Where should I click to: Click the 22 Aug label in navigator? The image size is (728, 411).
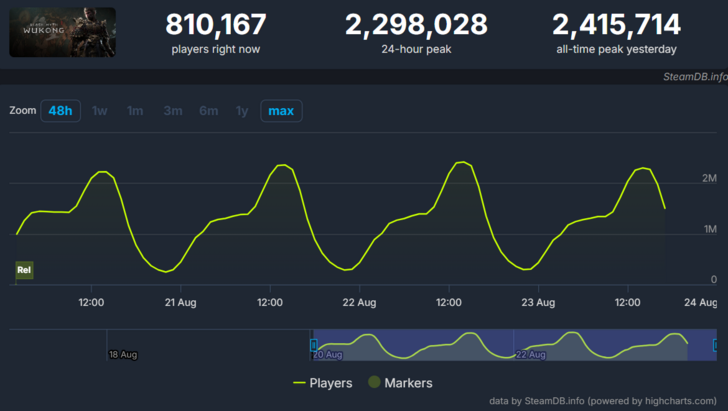pos(531,355)
